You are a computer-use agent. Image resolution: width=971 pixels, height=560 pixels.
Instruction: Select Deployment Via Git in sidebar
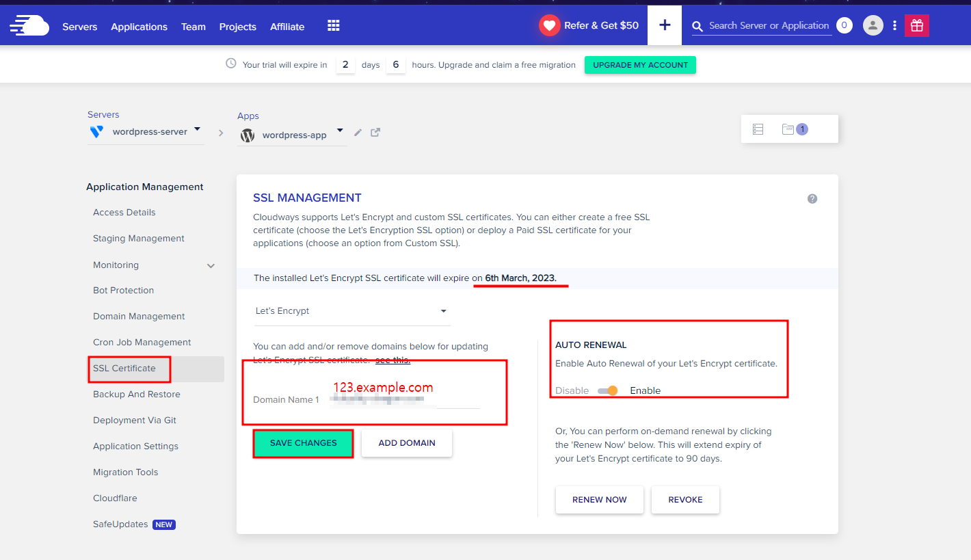tap(135, 421)
